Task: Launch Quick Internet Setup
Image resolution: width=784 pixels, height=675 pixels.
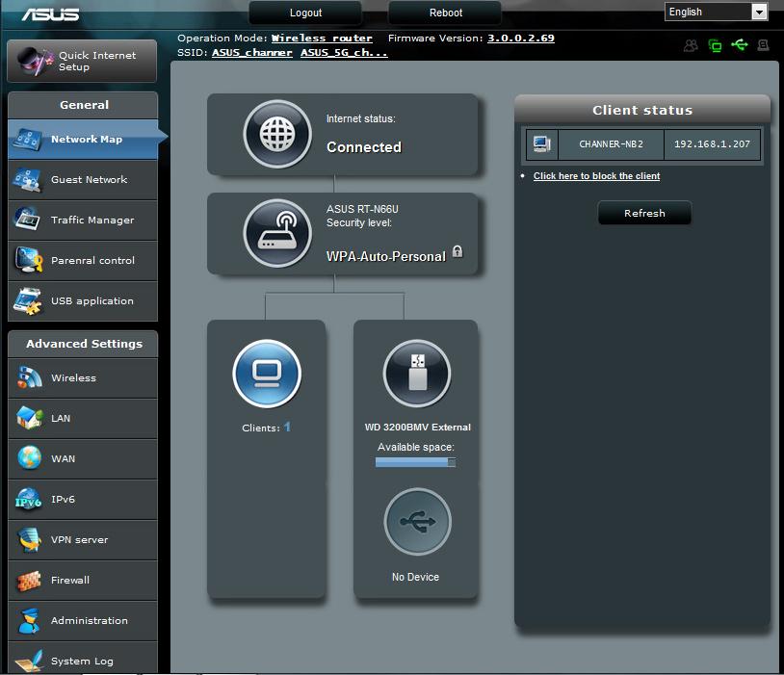Action: (x=83, y=61)
